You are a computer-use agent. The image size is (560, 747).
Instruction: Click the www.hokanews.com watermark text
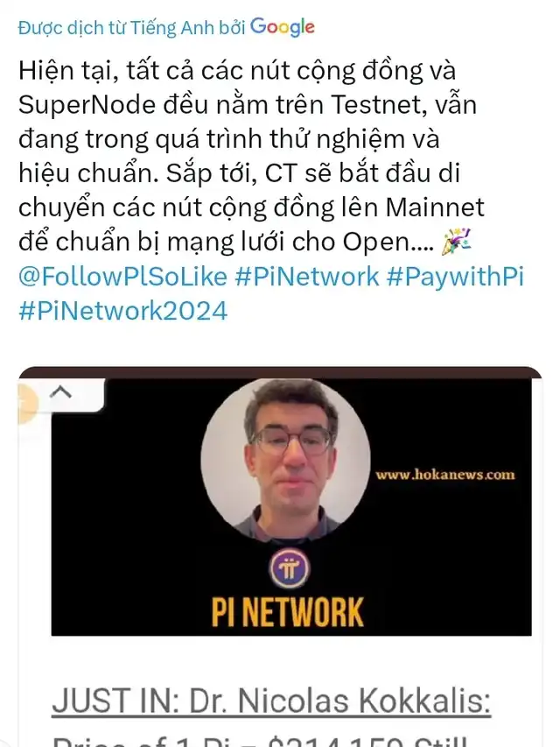click(x=445, y=475)
